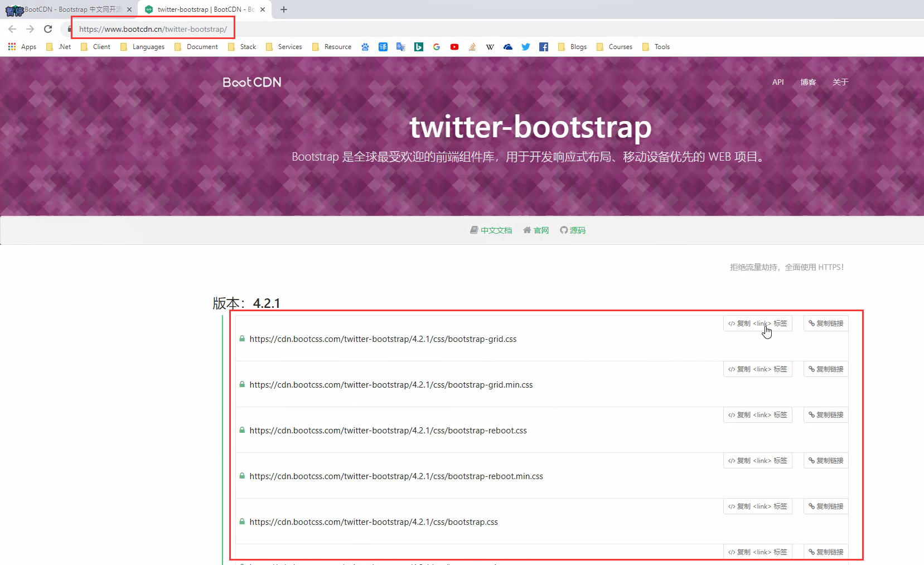
Task: Close the twitter-bootstrap | BootCDN tab
Action: click(263, 9)
